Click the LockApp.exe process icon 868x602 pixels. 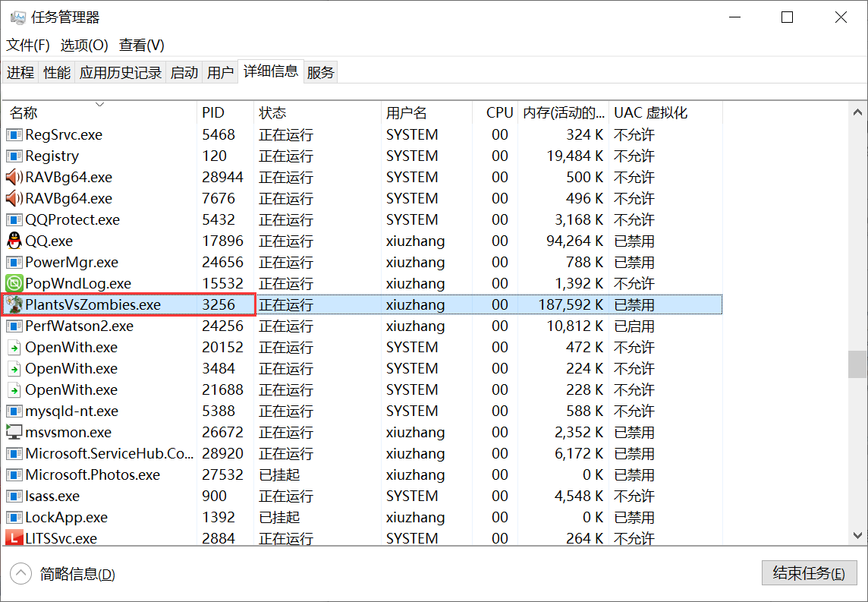click(14, 517)
